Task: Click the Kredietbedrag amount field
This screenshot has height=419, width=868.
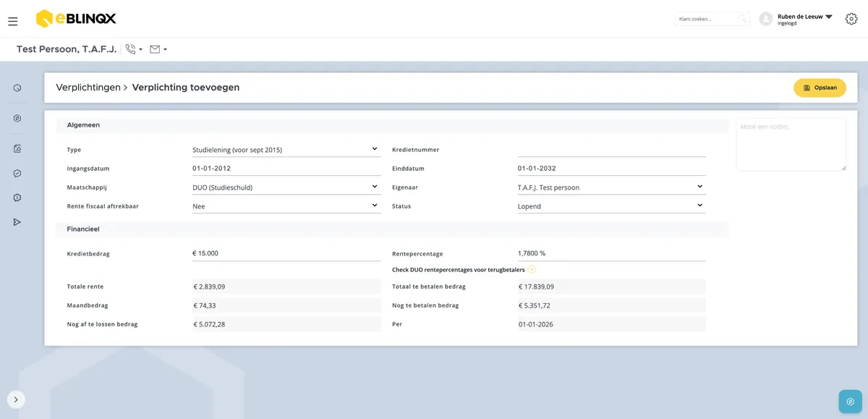Action: pos(286,253)
